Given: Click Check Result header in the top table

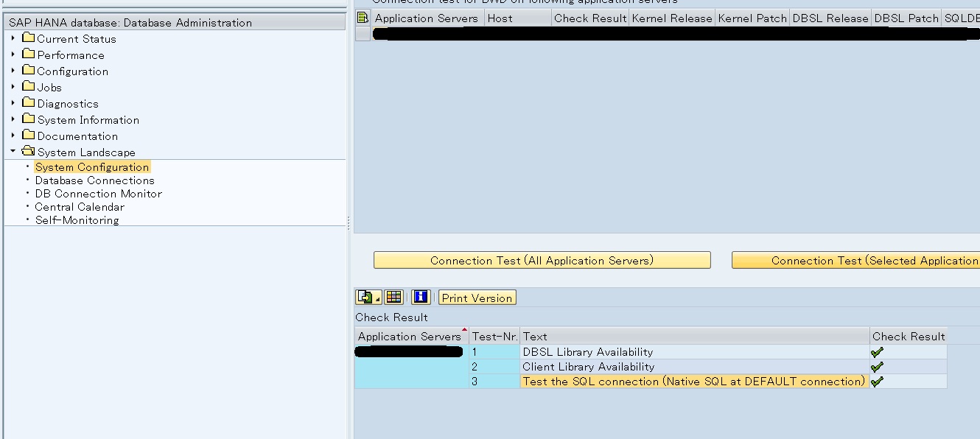Looking at the screenshot, I should coord(590,18).
